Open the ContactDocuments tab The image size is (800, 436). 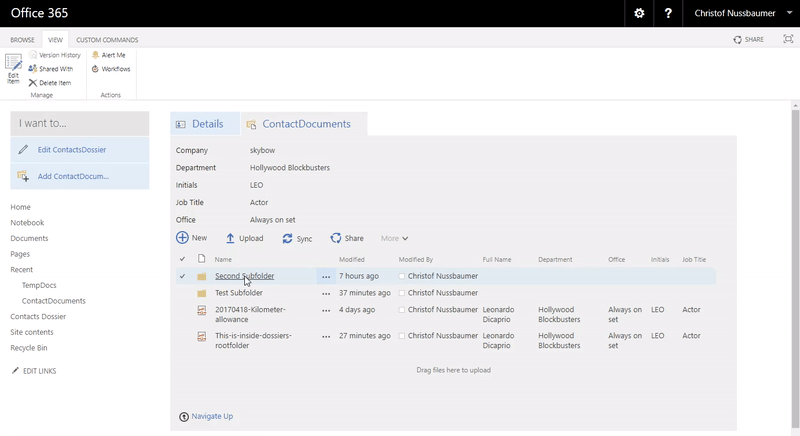[x=305, y=124]
